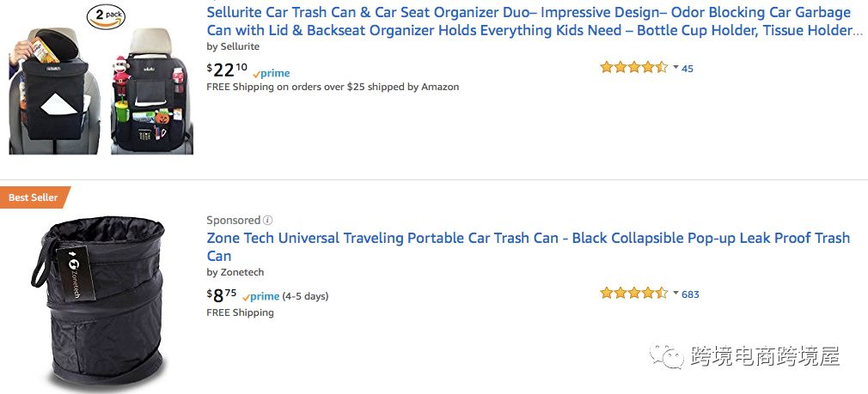Click the info icon next to Sponsored
868x394 pixels.
pos(268,221)
